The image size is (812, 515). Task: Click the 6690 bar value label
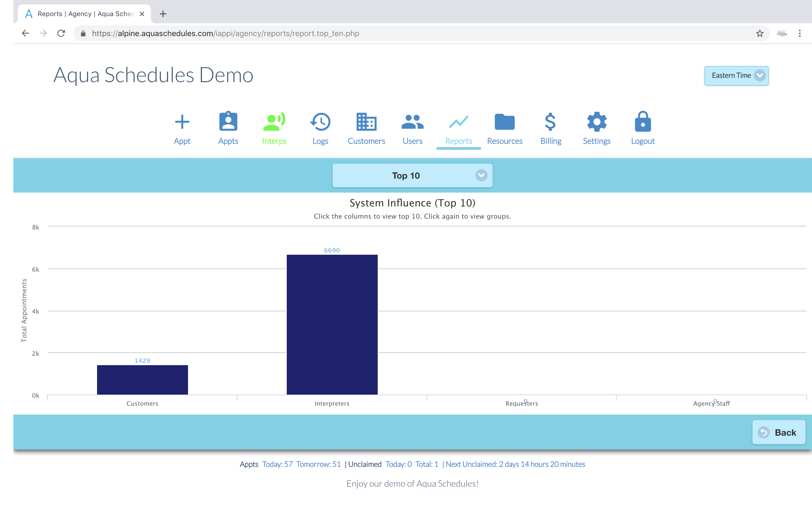[332, 250]
